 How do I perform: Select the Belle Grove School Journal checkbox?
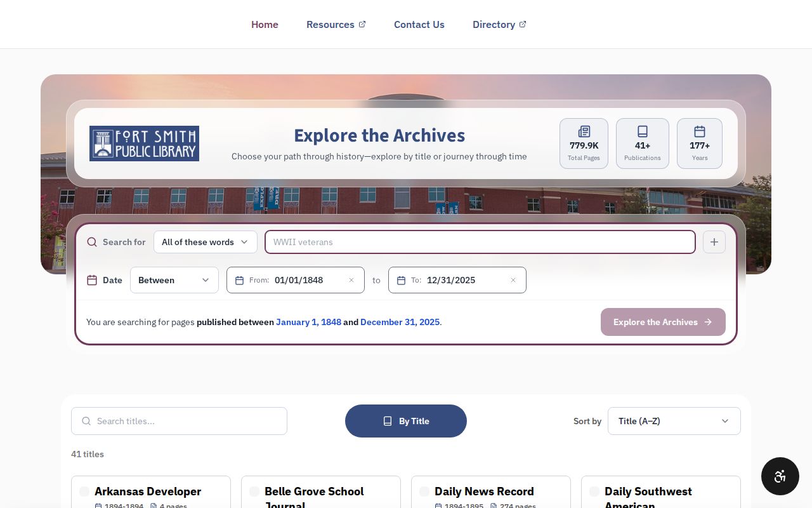click(254, 491)
